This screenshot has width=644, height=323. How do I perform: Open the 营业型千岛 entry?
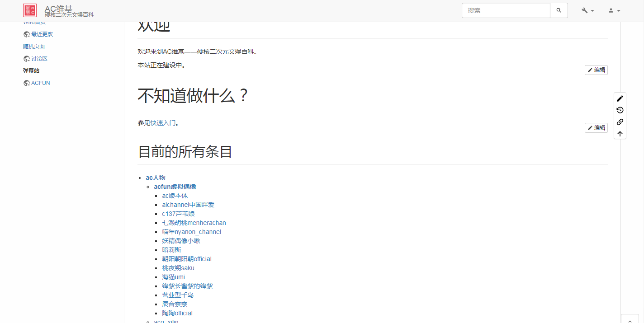[x=178, y=295]
